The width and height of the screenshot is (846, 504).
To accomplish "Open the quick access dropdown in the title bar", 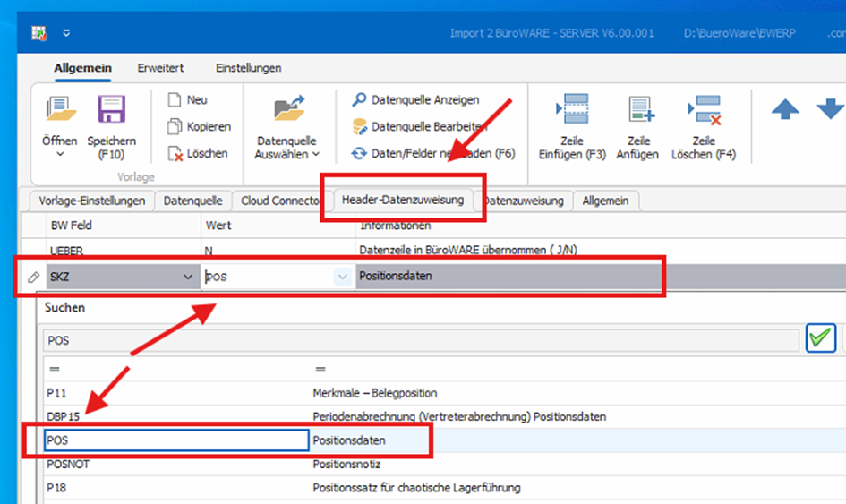I will [66, 33].
